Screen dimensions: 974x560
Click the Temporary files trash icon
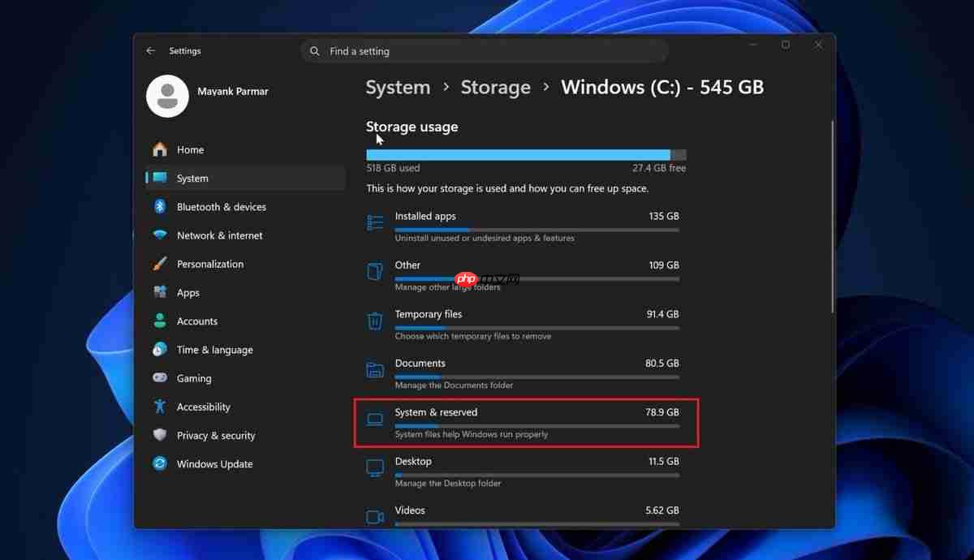[x=375, y=321]
